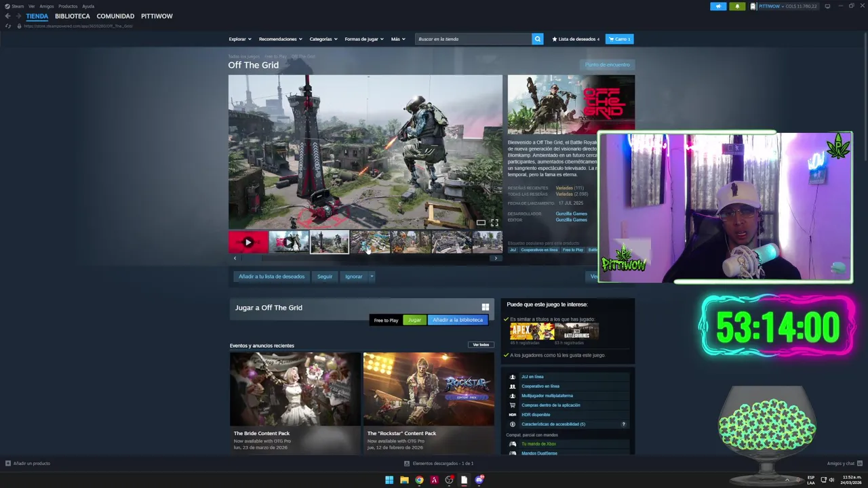868x488 pixels.
Task: Open the downloads icon in the bottom bar
Action: tap(407, 464)
